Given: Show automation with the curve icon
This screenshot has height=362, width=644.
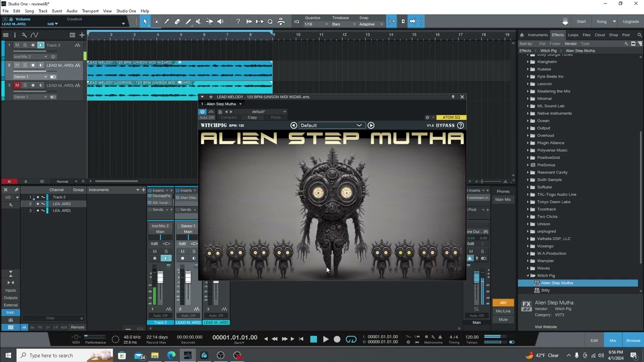Looking at the screenshot, I should (x=34, y=35).
